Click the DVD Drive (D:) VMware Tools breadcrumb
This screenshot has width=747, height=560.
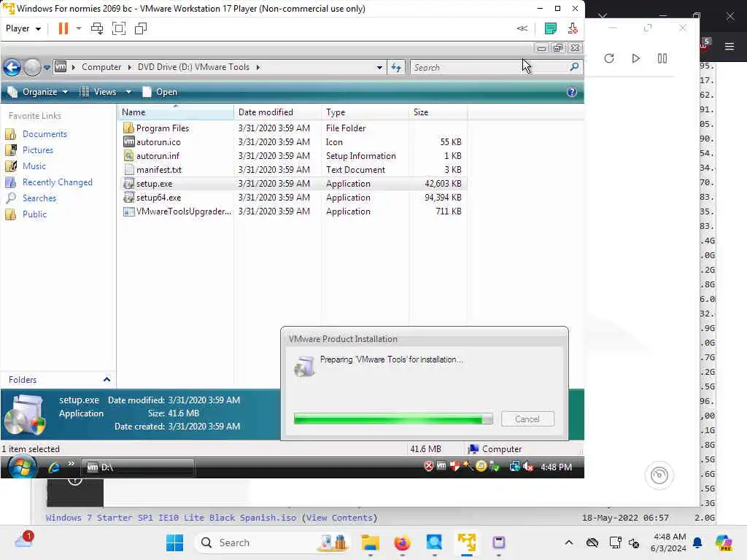[193, 67]
